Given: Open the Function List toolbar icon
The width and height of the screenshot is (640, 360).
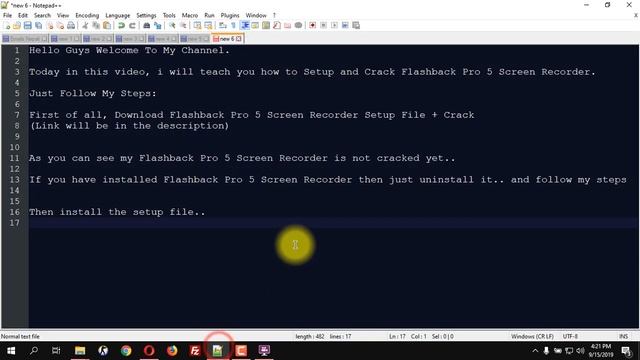Looking at the screenshot, I should tap(277, 26).
